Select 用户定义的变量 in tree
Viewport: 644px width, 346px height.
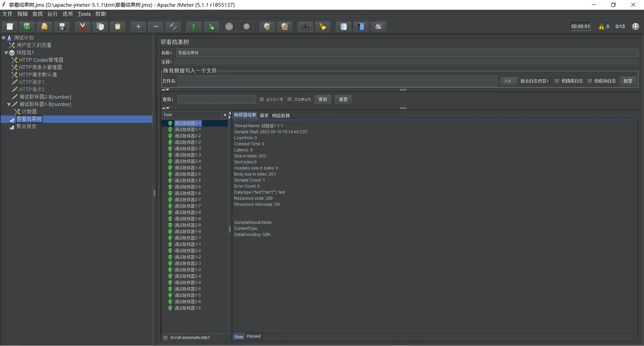[34, 45]
